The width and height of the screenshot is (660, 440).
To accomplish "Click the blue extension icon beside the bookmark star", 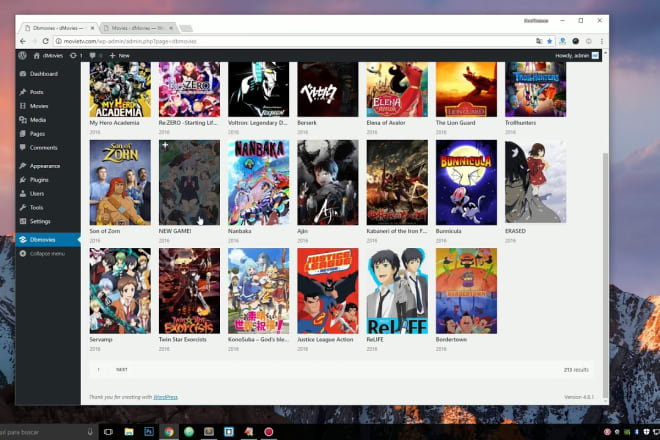I will pyautogui.click(x=562, y=41).
